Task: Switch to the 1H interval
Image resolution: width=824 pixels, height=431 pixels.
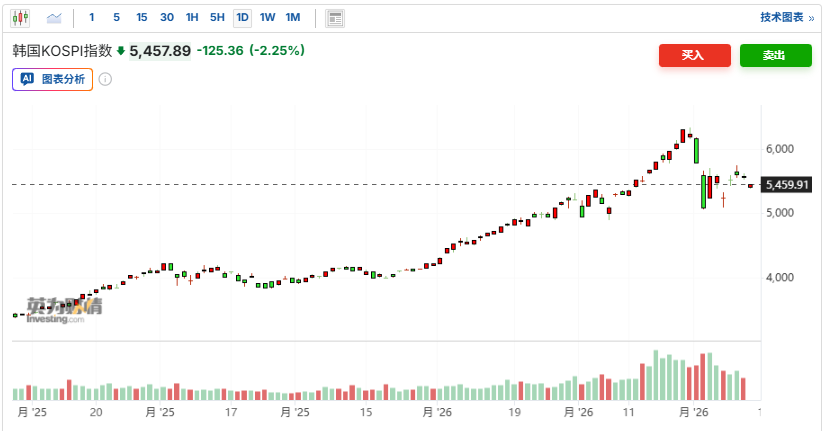Action: (x=192, y=18)
